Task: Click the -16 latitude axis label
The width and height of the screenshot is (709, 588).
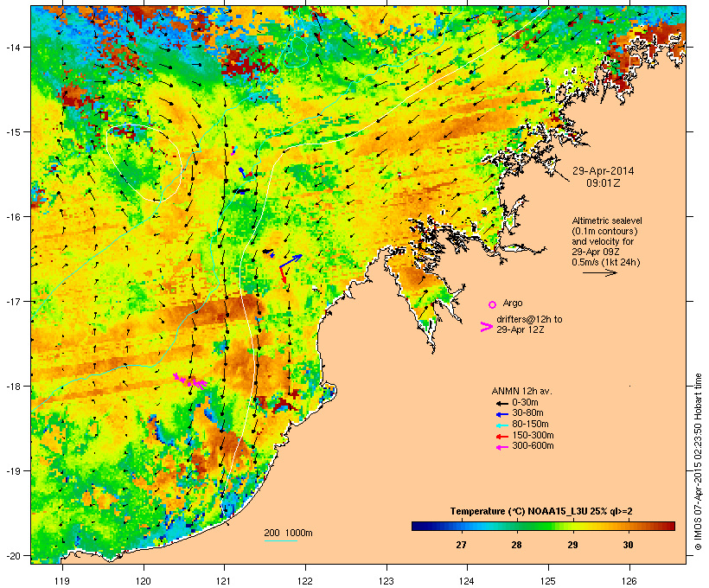Action: [12, 217]
